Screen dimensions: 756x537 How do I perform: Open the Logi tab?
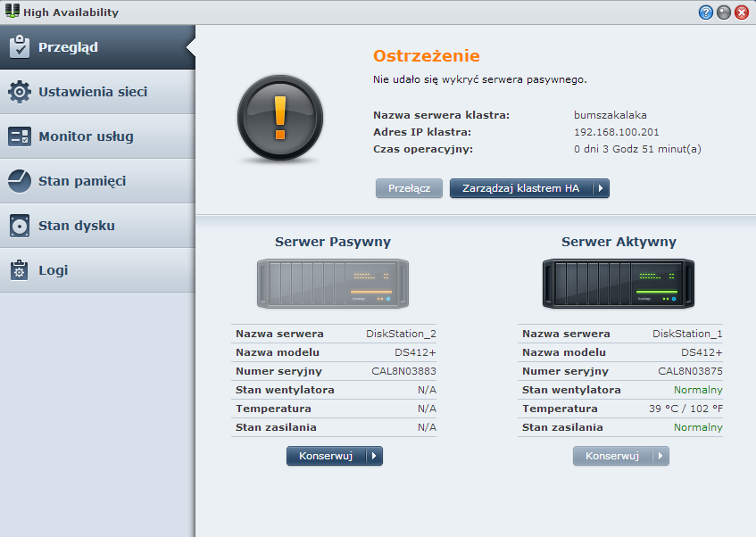point(97,270)
